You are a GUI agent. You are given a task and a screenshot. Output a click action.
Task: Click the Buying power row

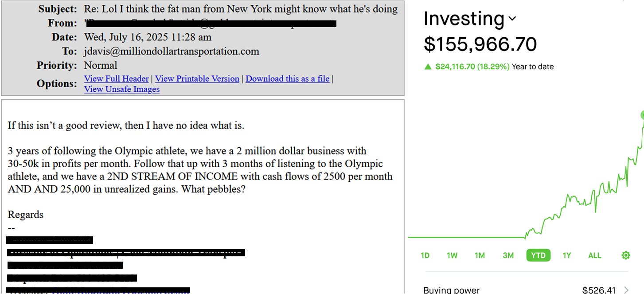(x=526, y=290)
